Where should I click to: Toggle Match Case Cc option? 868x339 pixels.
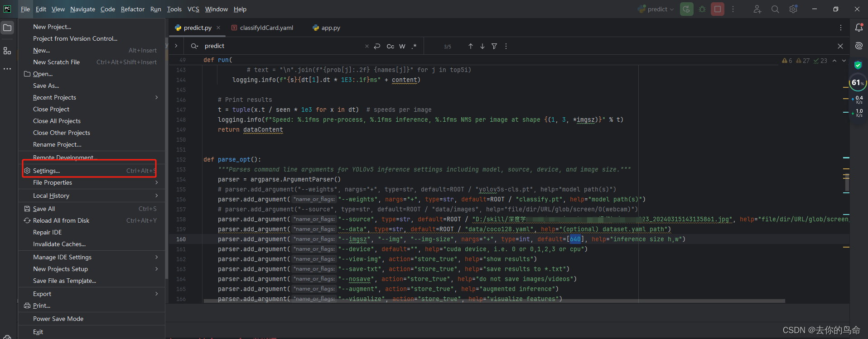click(390, 46)
